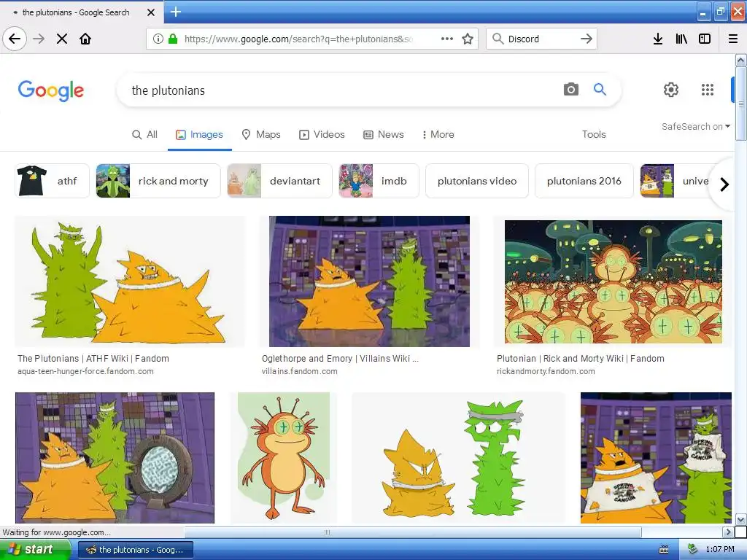Close the plutonians Google Search tab
Viewport: 747px width, 560px height.
[x=151, y=12]
